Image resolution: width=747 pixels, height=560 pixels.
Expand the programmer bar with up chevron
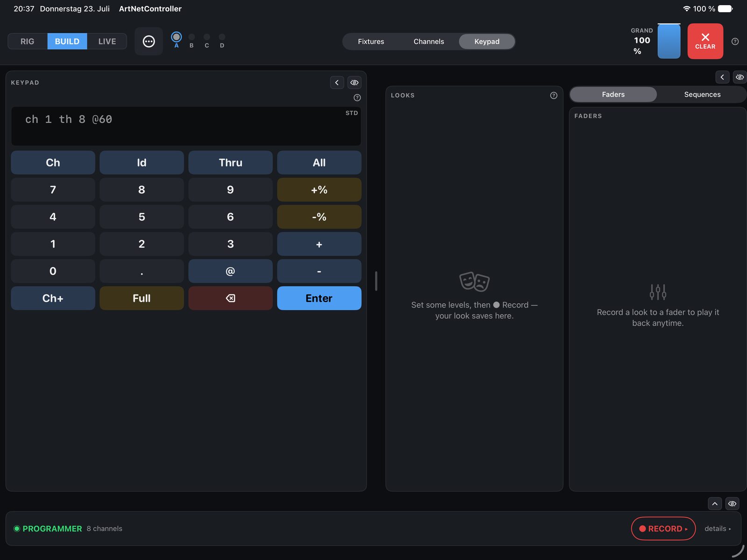coord(715,504)
